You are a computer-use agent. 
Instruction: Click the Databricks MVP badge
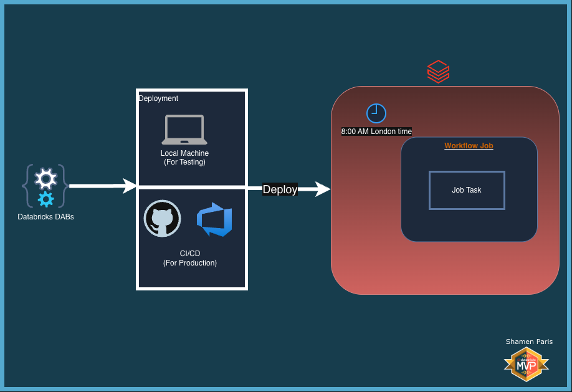tap(526, 364)
